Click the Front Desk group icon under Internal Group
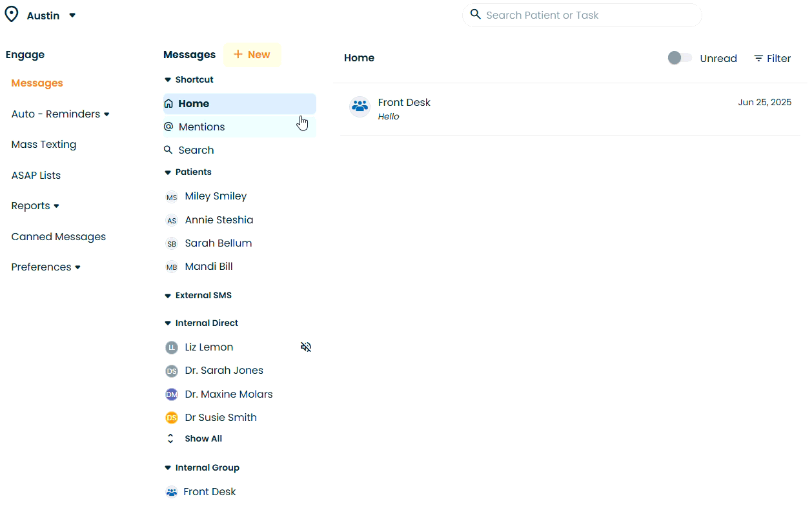Image resolution: width=812 pixels, height=510 pixels. coord(172,492)
